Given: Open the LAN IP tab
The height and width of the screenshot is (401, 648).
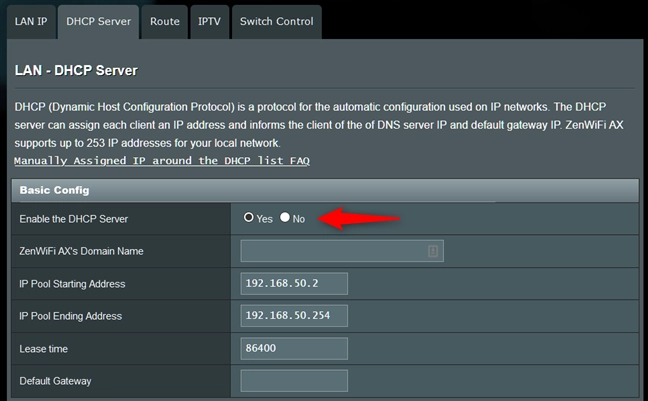Looking at the screenshot, I should [31, 22].
